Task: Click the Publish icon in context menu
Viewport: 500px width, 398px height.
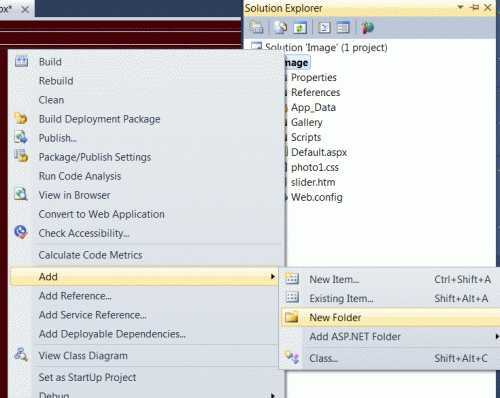Action: pyautogui.click(x=21, y=137)
